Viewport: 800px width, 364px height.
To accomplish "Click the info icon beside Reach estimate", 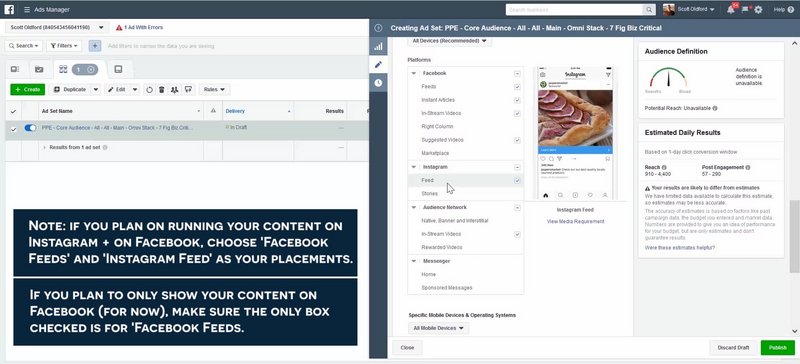I will (x=664, y=167).
